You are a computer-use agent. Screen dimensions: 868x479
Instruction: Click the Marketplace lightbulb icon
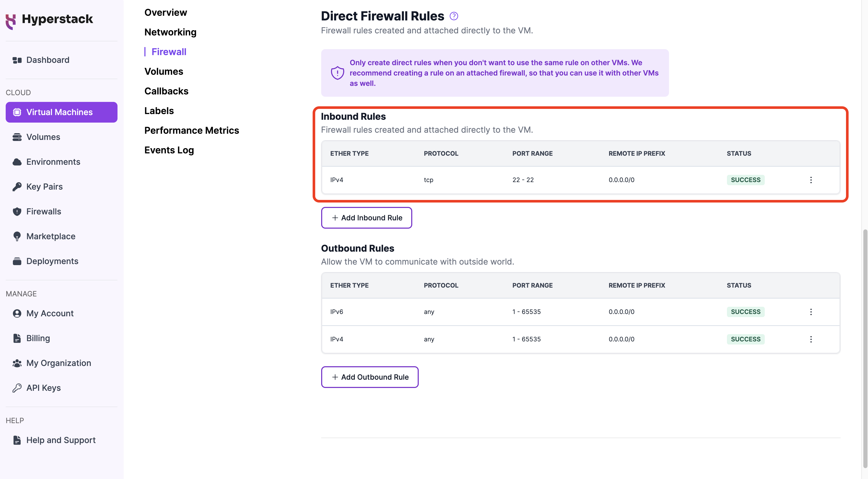pyautogui.click(x=17, y=236)
